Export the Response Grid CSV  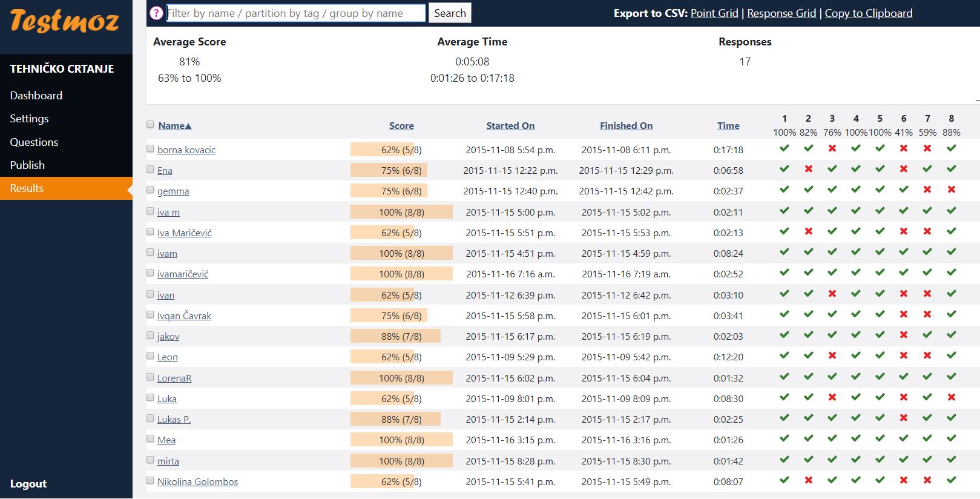click(781, 13)
